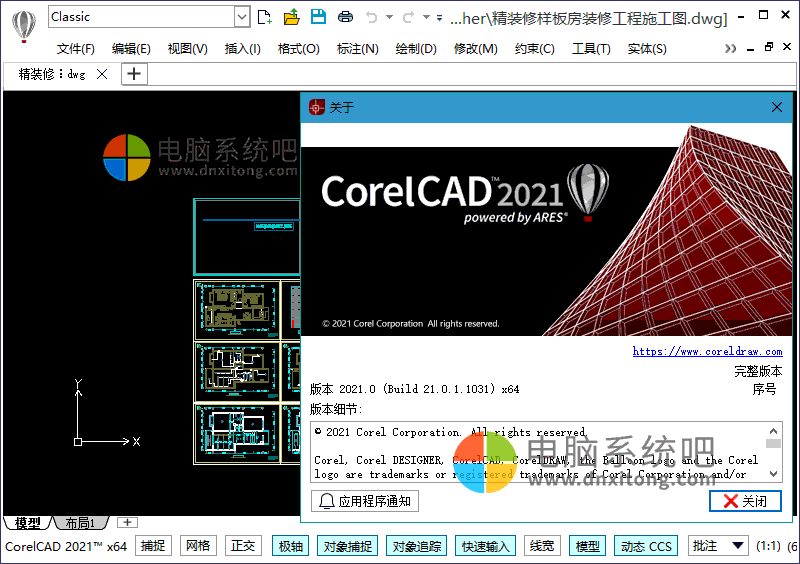Open the 视图(V) menu
This screenshot has width=800, height=564.
click(x=187, y=48)
